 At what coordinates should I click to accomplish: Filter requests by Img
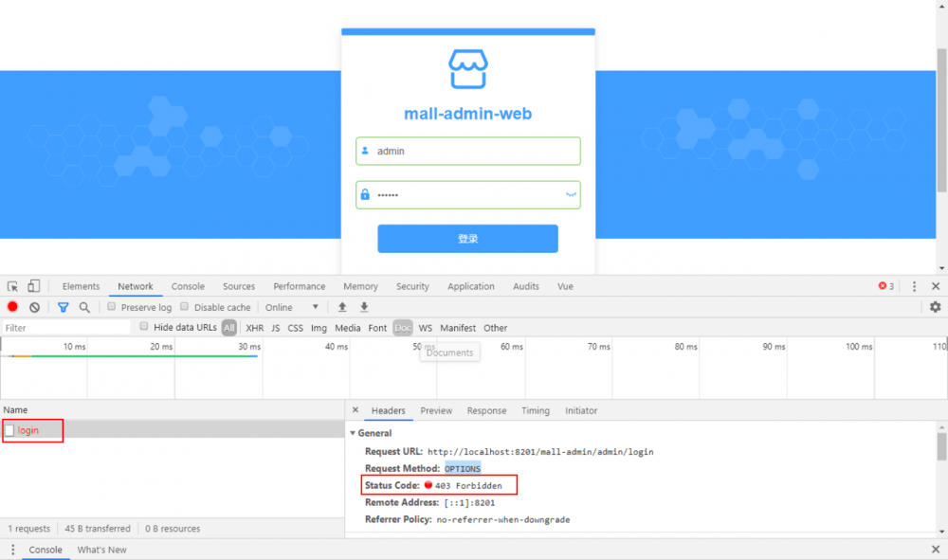(x=319, y=328)
